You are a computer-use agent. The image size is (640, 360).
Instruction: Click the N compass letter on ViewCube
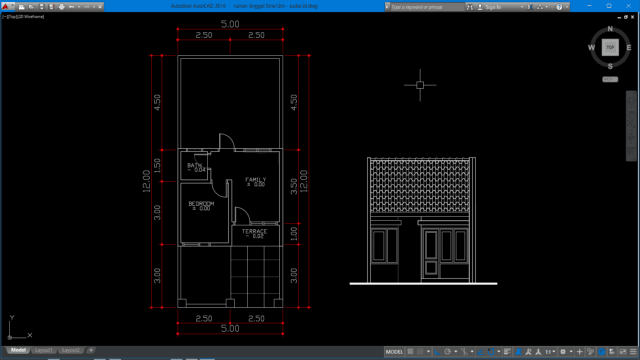610,29
